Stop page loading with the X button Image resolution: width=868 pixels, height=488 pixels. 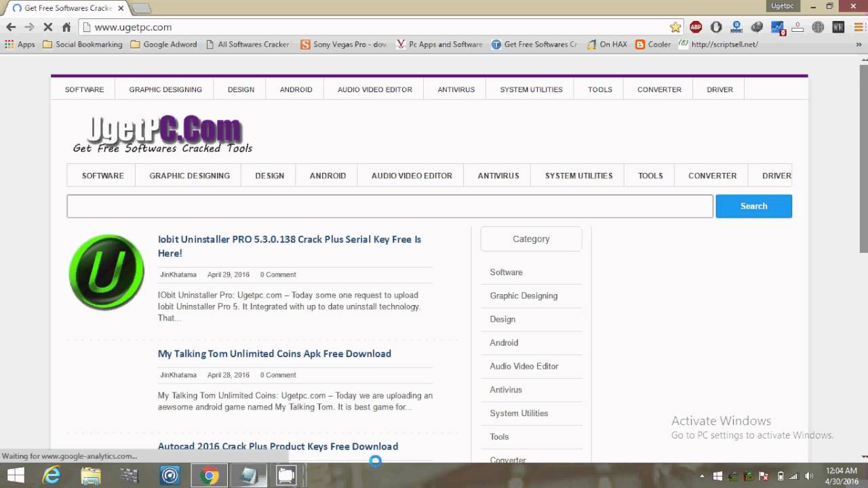point(47,27)
